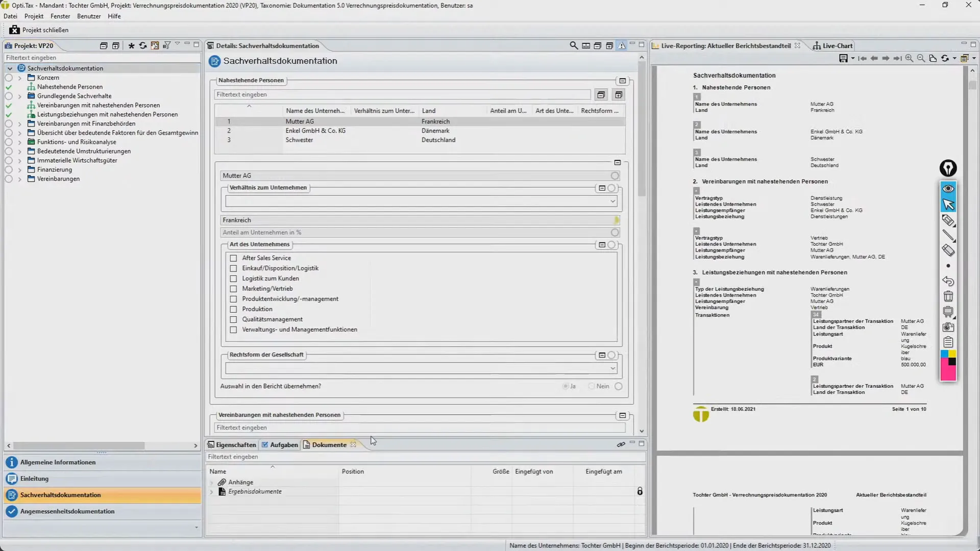980x551 pixels.
Task: Select the Ja radio button
Action: tap(566, 386)
